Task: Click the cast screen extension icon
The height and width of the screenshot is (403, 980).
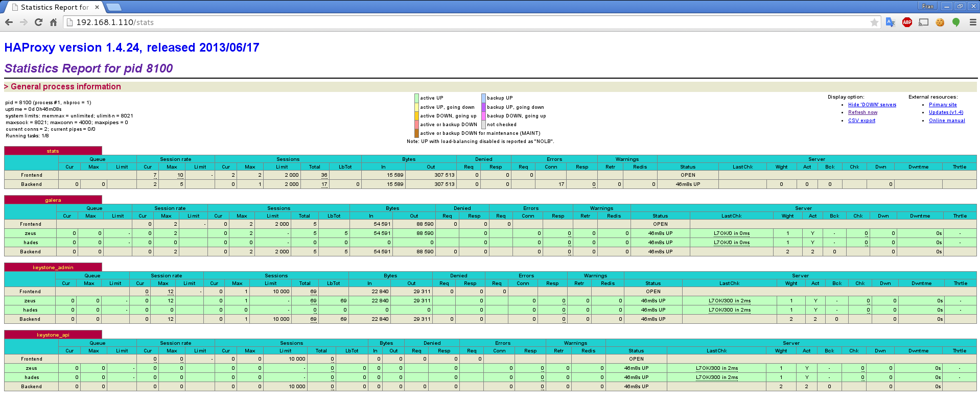Action: pyautogui.click(x=923, y=22)
